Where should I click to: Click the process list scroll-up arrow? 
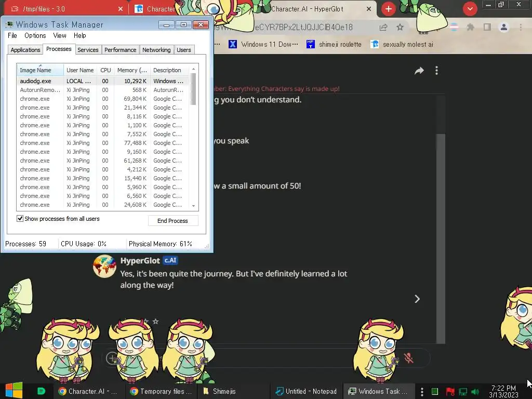193,69
